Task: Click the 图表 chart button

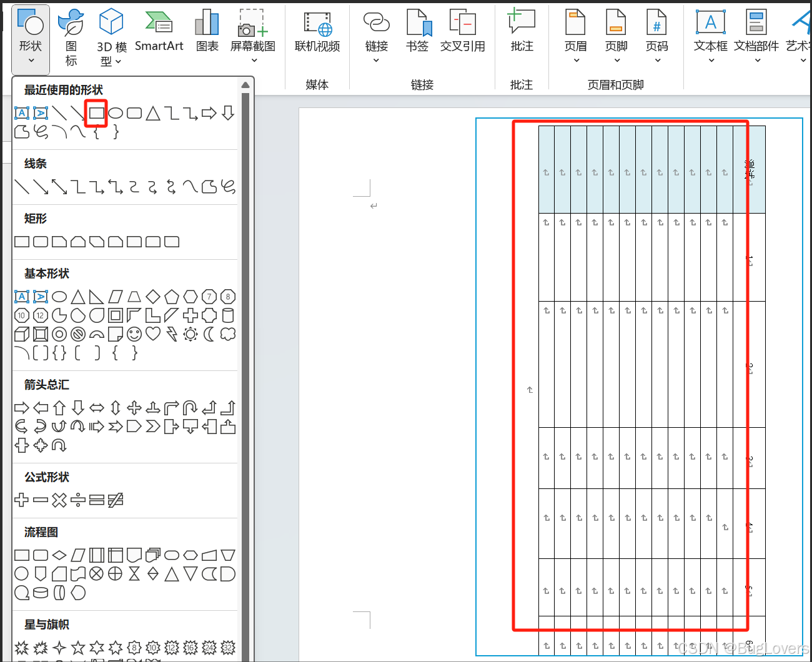Action: 207,30
